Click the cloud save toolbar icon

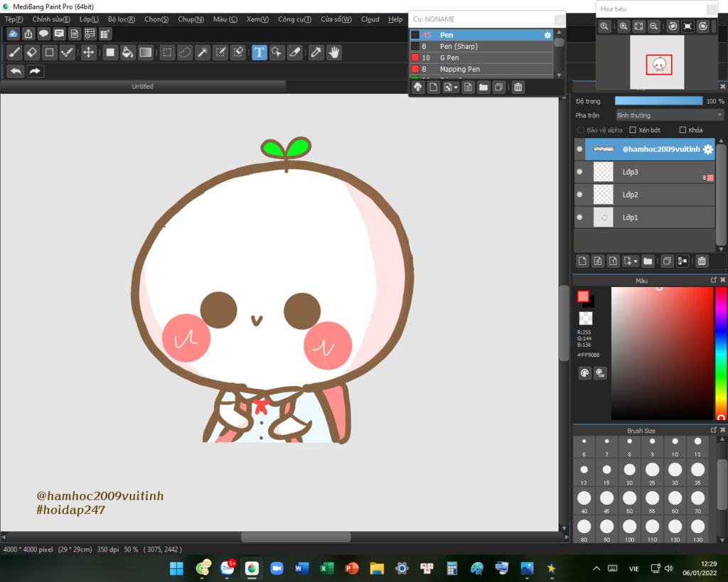[x=13, y=34]
